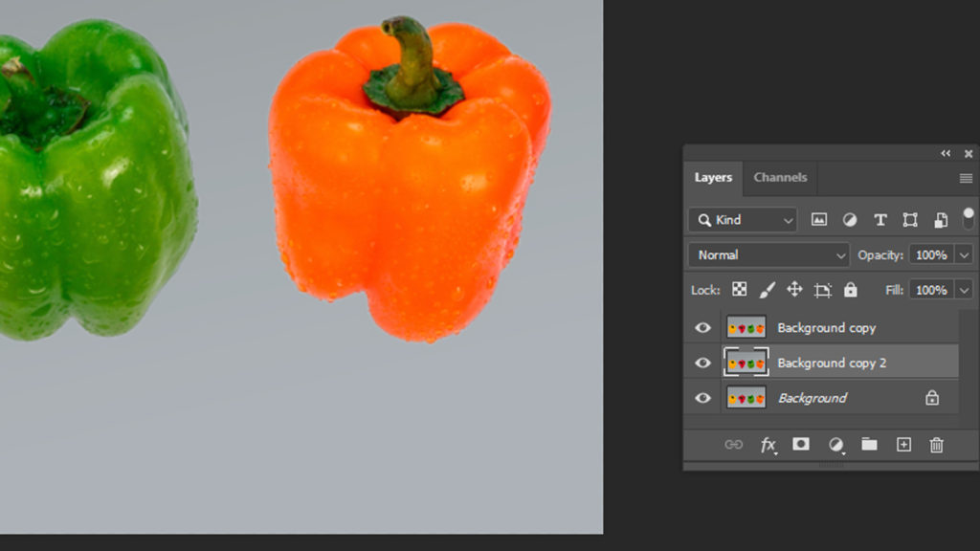Open Fill slider dropdown arrow
980x551 pixels.
click(965, 290)
